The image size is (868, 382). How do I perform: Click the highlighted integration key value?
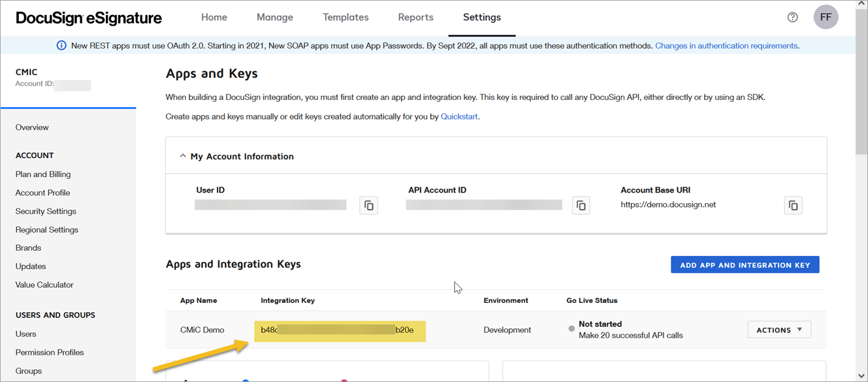pyautogui.click(x=337, y=330)
